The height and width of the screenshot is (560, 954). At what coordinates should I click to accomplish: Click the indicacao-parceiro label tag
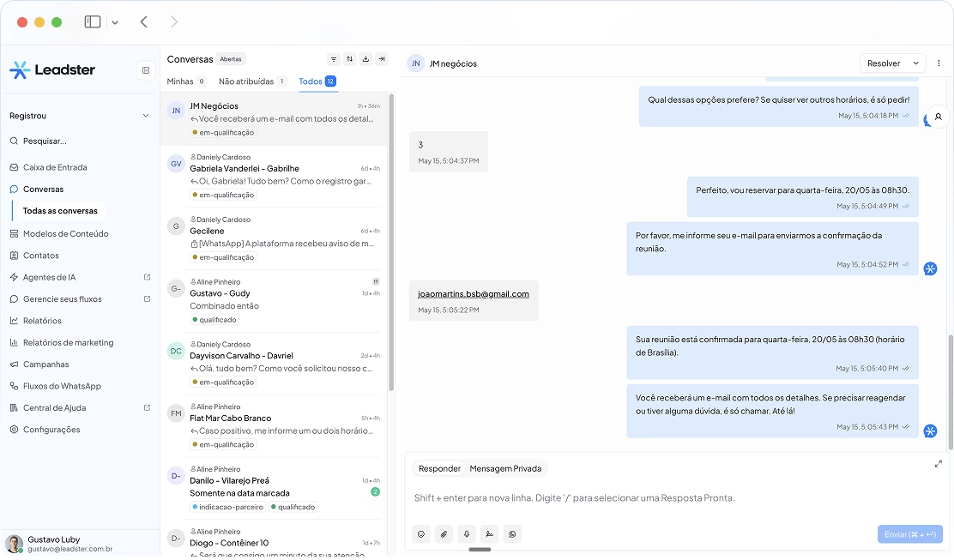click(x=227, y=507)
